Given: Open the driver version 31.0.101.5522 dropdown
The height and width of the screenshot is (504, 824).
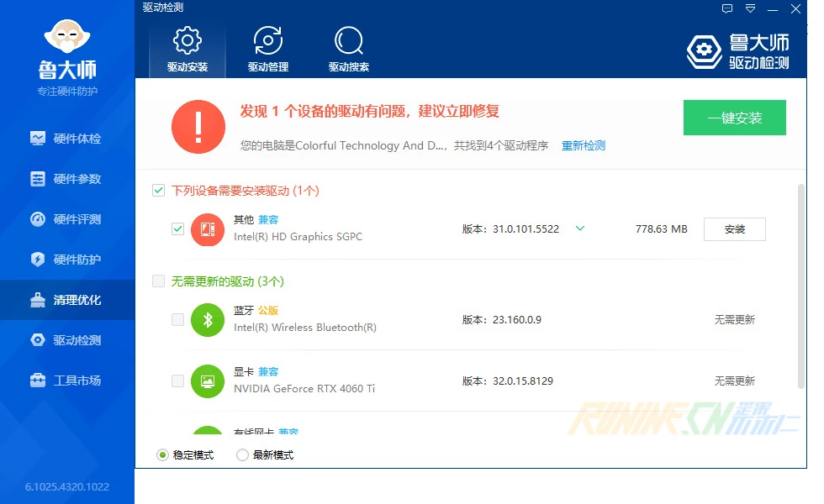Looking at the screenshot, I should [x=580, y=228].
